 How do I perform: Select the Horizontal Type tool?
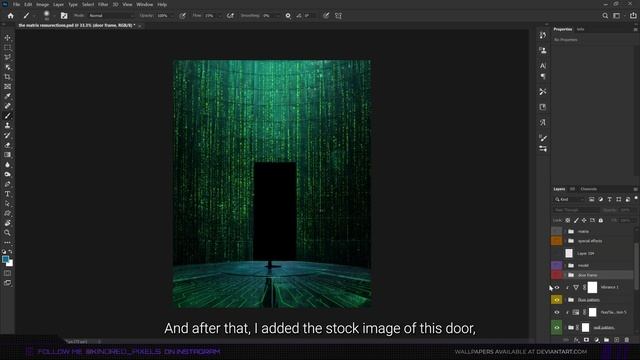coord(7,194)
